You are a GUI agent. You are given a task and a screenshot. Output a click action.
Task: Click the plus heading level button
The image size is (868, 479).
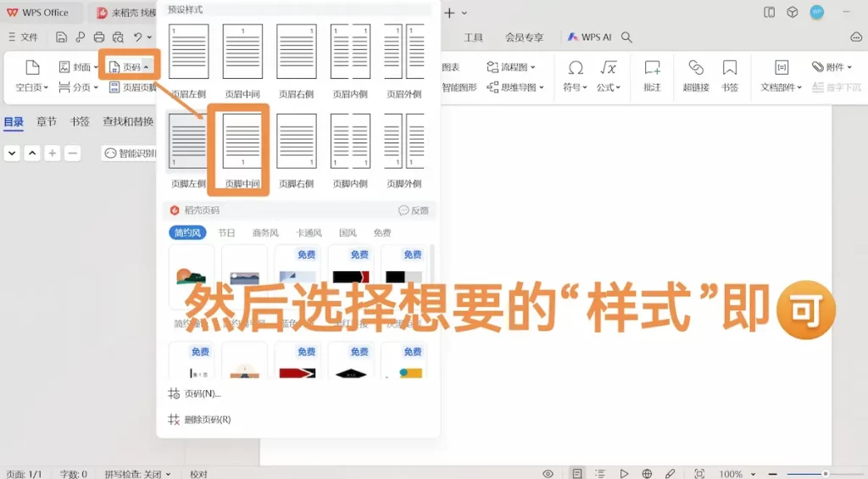(52, 153)
